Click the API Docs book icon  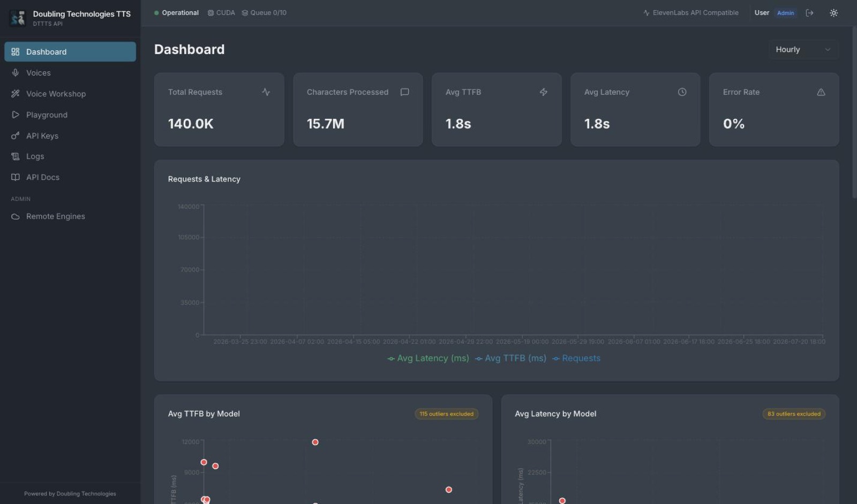[16, 177]
